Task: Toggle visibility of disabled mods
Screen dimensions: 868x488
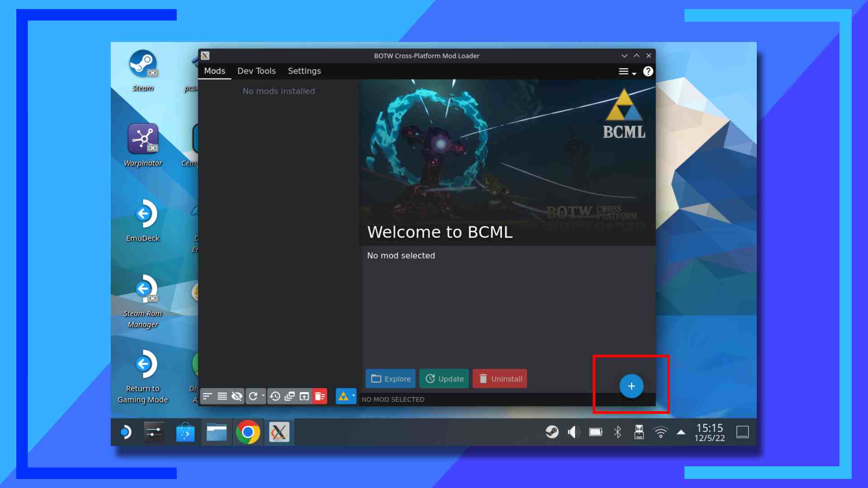Action: coord(236,396)
